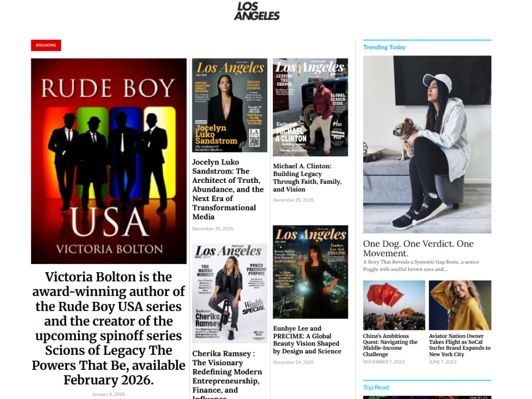Image resolution: width=532 pixels, height=399 pixels.
Task: Open China's Ambitious Quest article link
Action: click(390, 345)
